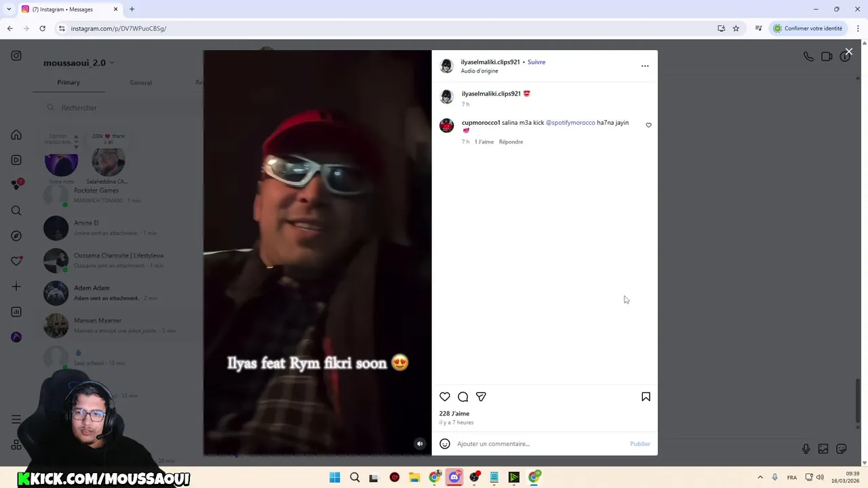Switch to the Primary inbox tab
Viewport: 868px width, 488px height.
[68, 83]
